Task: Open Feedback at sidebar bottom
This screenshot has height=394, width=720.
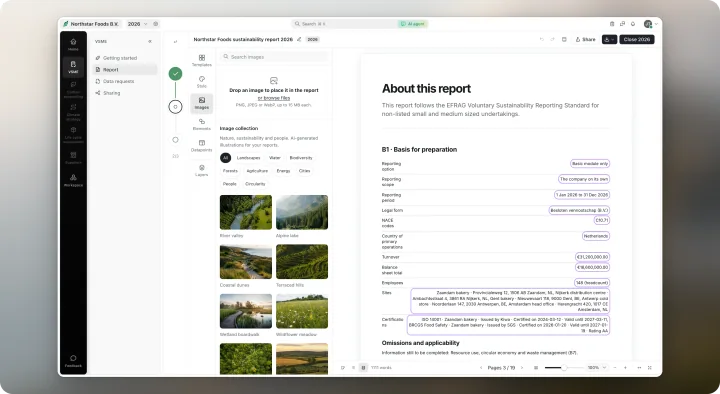Action: (x=73, y=361)
